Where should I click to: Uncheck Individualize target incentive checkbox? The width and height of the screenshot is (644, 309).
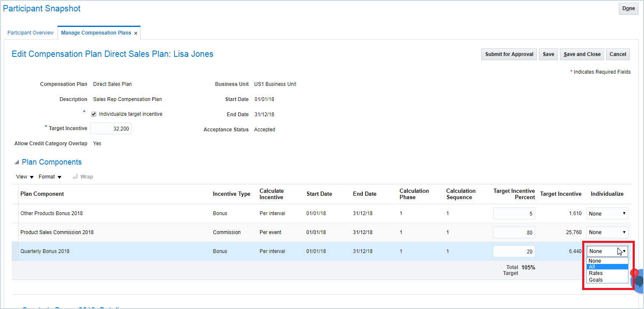94,114
